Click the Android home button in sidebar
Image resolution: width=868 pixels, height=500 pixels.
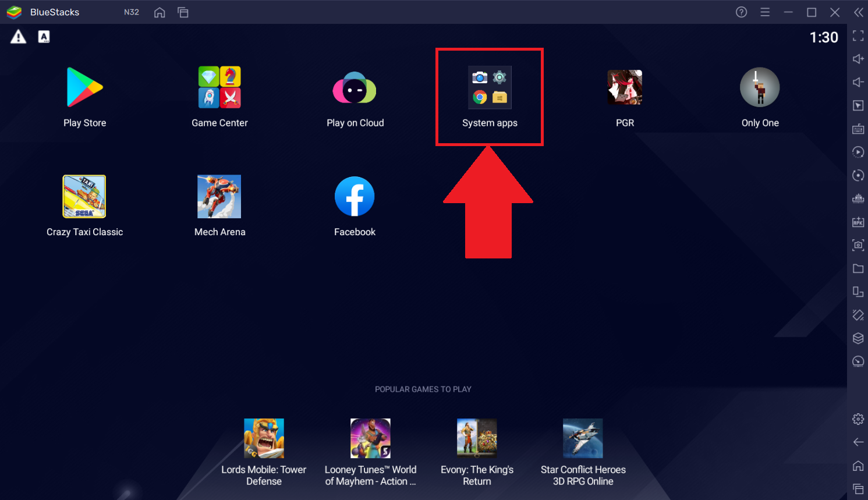click(x=858, y=466)
